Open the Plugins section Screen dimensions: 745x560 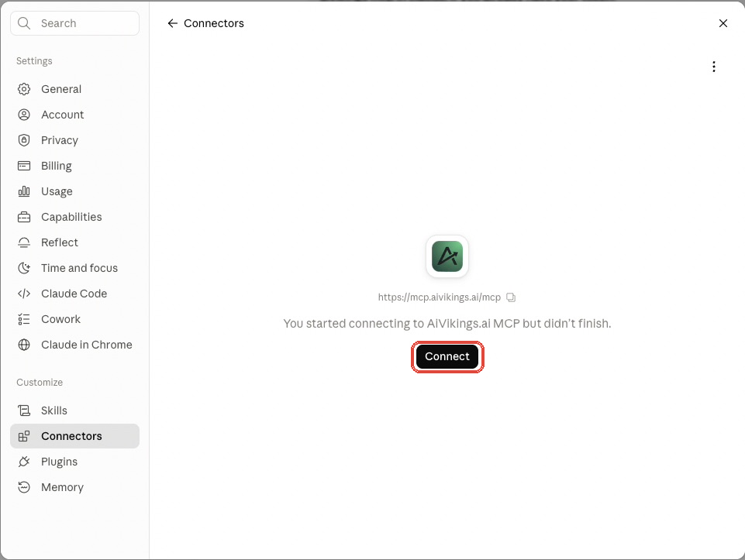[x=74, y=462]
